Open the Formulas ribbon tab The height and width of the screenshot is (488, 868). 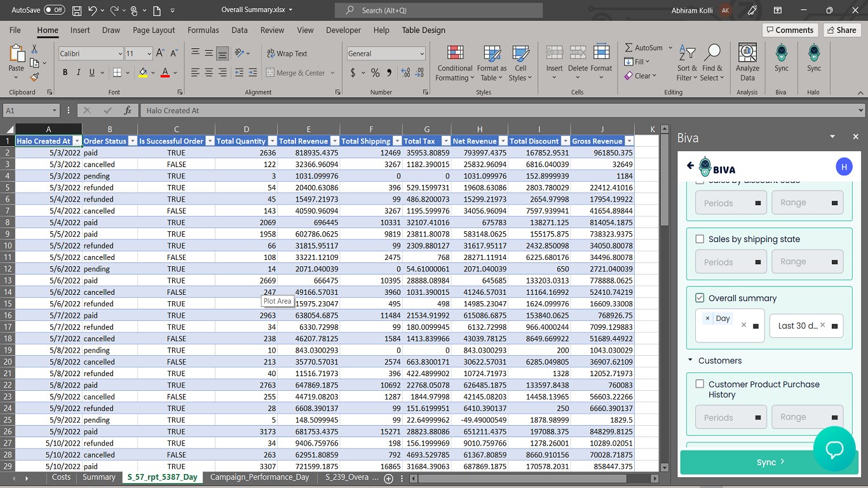click(203, 30)
